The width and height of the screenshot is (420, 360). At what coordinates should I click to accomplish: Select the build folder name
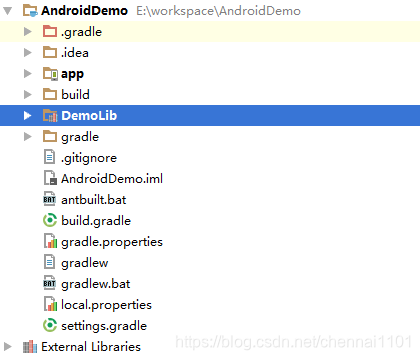[75, 95]
